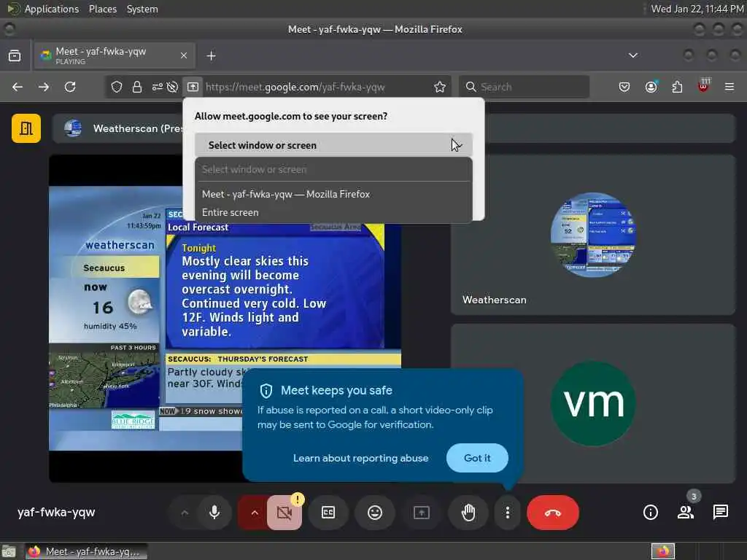
Task: Open meeting details info icon
Action: pyautogui.click(x=650, y=513)
